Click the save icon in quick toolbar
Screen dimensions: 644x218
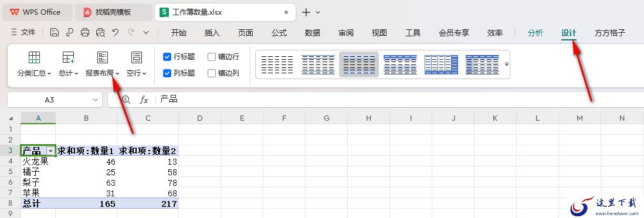(54, 32)
